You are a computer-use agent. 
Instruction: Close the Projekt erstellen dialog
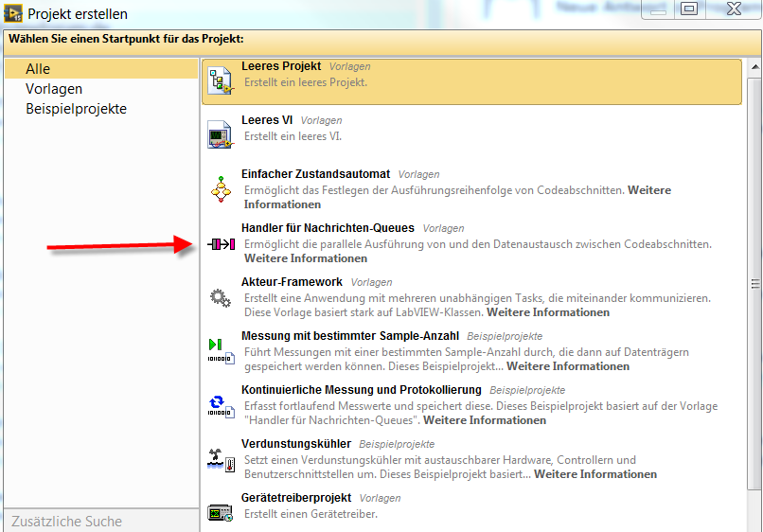click(x=734, y=9)
